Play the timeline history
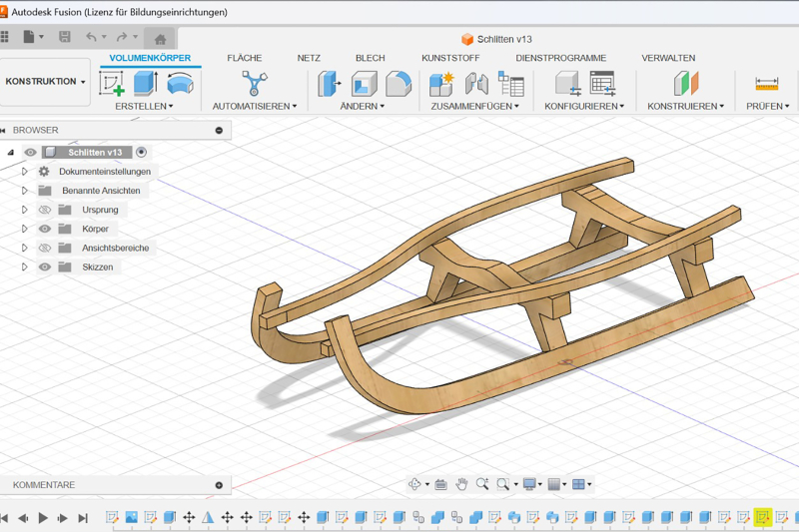 (x=43, y=518)
